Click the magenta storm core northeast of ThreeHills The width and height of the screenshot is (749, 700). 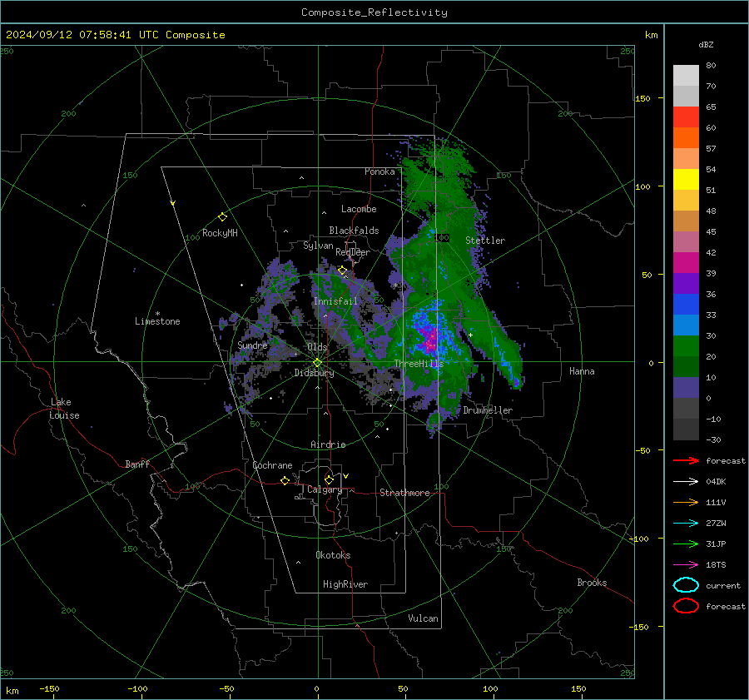click(431, 339)
